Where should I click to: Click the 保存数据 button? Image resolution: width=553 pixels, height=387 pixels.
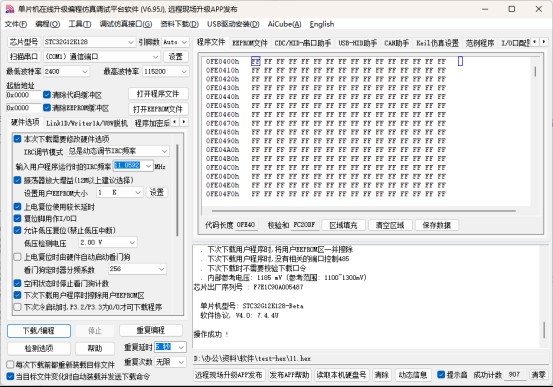(x=437, y=225)
